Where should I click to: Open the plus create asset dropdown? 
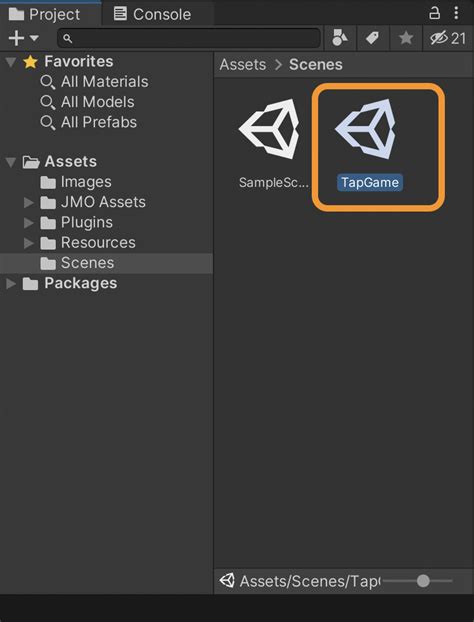(x=23, y=38)
